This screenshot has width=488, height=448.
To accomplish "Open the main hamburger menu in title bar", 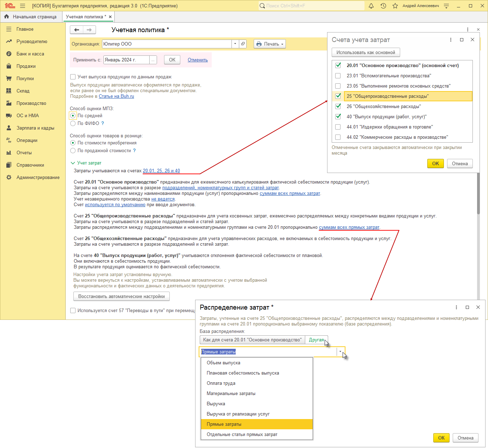I will (x=23, y=6).
